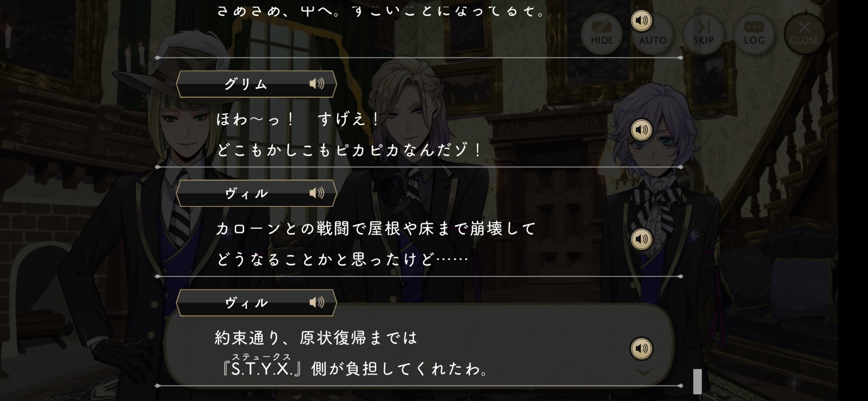
Task: Select the first ヴィル name plate
Action: (x=256, y=193)
